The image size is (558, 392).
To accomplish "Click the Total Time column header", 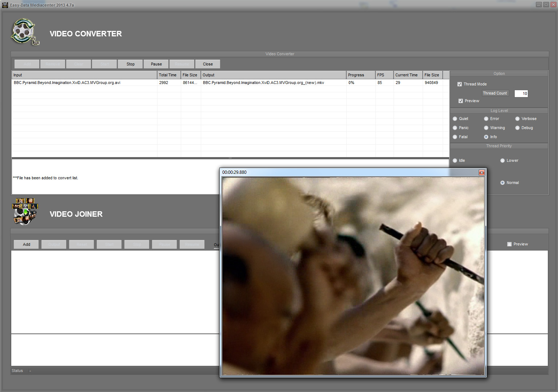I will [169, 75].
